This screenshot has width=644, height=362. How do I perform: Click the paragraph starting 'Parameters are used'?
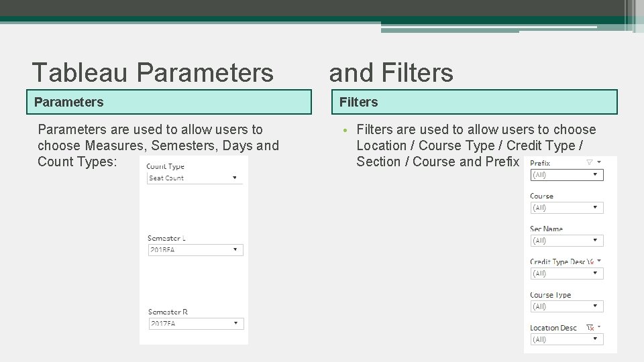(158, 145)
